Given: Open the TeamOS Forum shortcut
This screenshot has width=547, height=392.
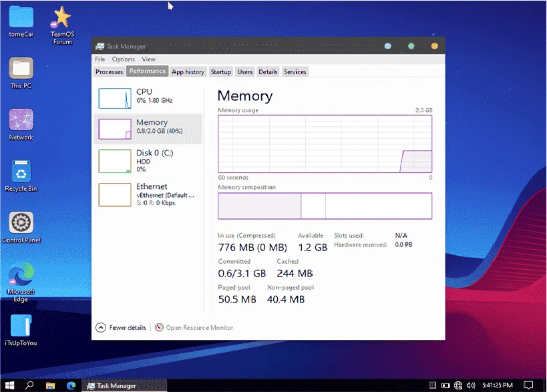Looking at the screenshot, I should [x=62, y=25].
